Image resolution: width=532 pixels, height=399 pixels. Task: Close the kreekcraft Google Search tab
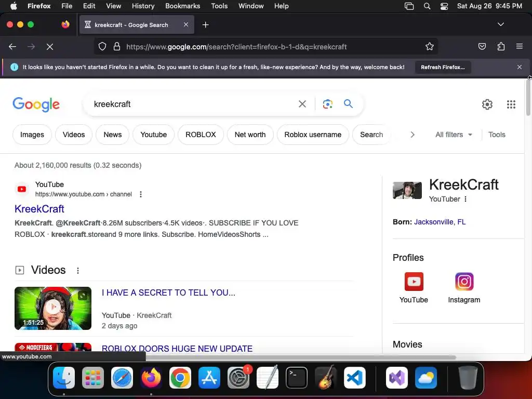coord(186,24)
